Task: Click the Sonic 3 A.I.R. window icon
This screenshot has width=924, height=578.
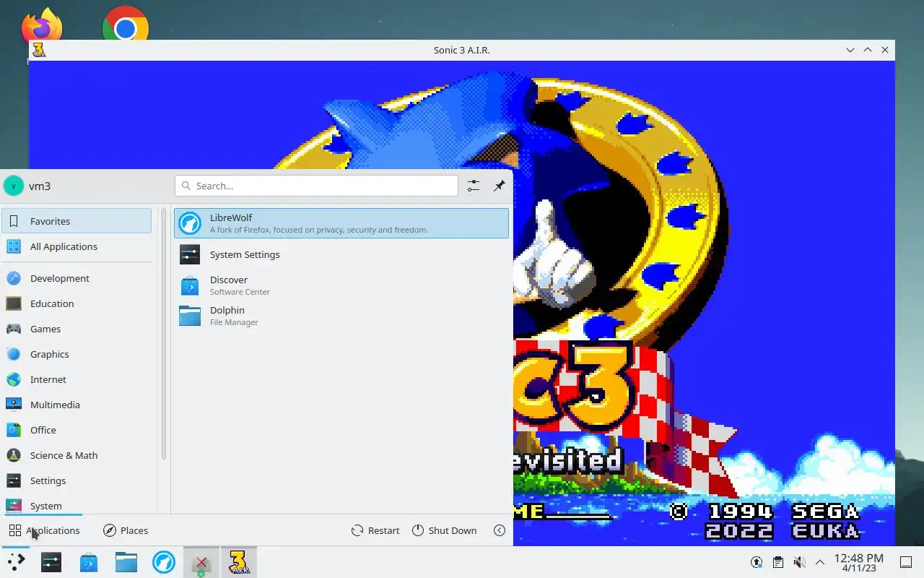Action: point(39,50)
